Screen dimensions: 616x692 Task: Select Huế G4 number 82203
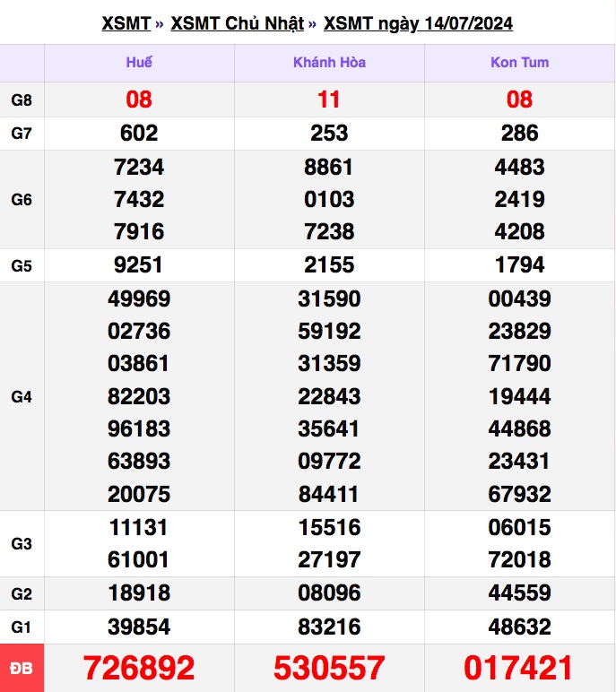coord(139,396)
